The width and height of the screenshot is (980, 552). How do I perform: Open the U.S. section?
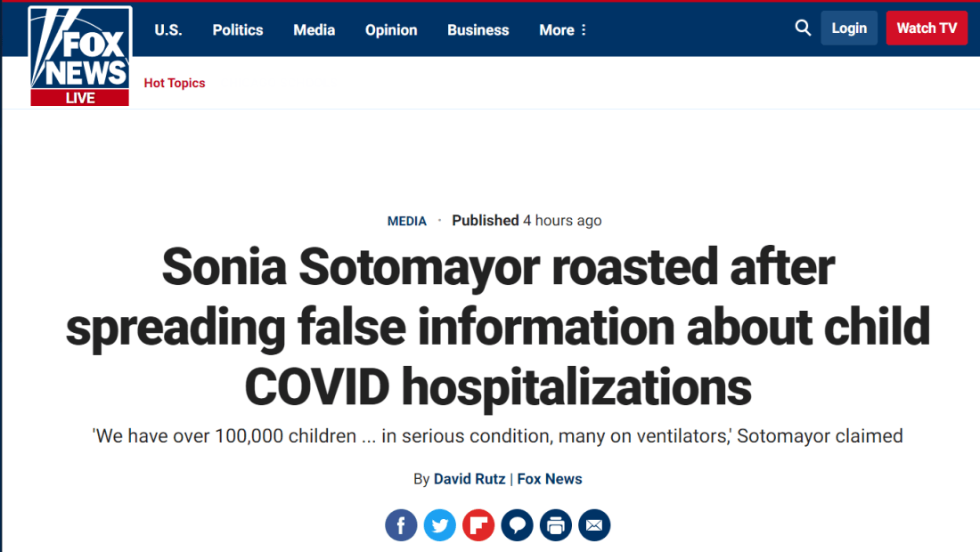(x=168, y=30)
